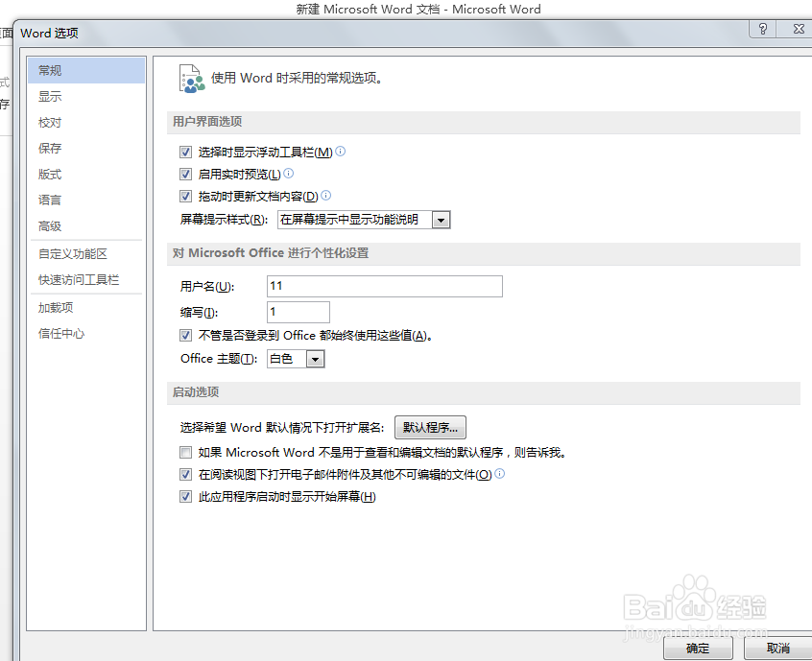Image resolution: width=812 pixels, height=661 pixels.
Task: Click the 屏幕提示样式 label text
Action: point(224,220)
